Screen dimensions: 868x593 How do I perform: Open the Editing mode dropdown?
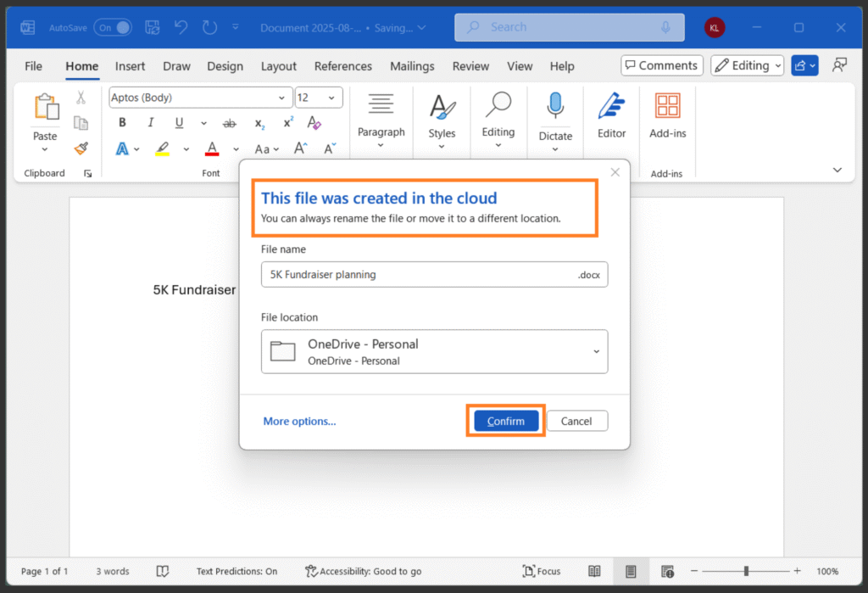pos(747,65)
